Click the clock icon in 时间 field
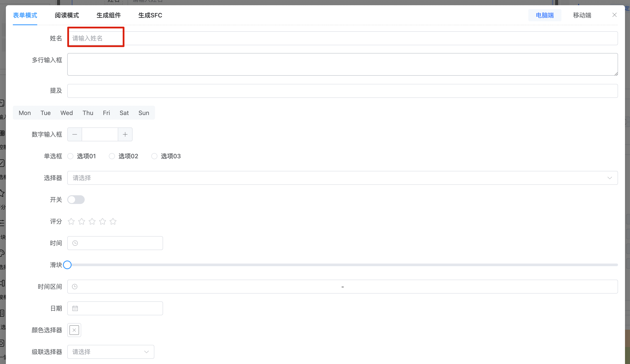 point(75,243)
